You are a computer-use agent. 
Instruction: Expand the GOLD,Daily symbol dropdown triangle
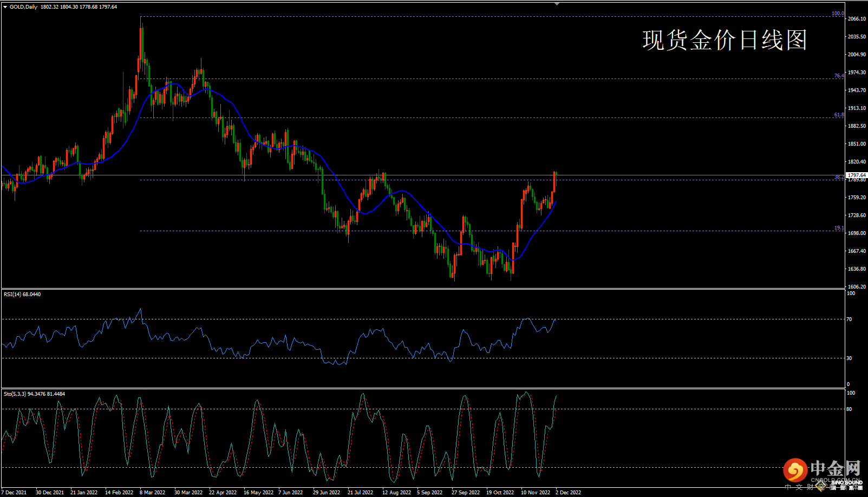(x=4, y=7)
